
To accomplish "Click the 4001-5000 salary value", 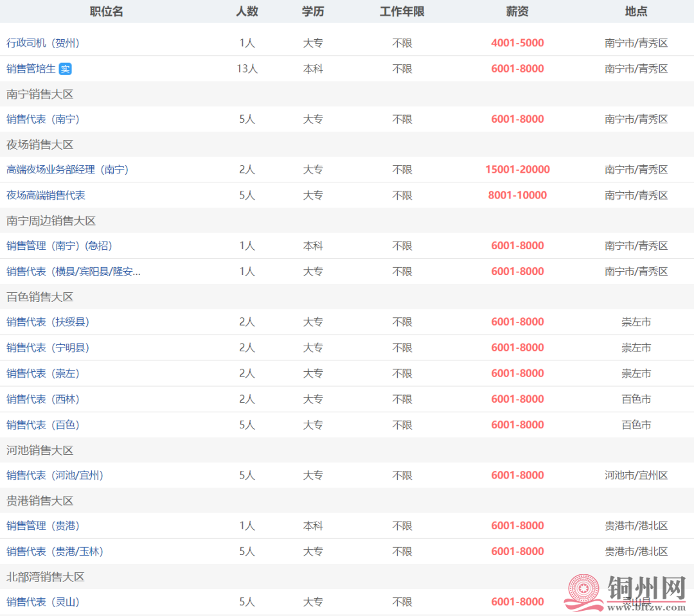I will [x=517, y=43].
